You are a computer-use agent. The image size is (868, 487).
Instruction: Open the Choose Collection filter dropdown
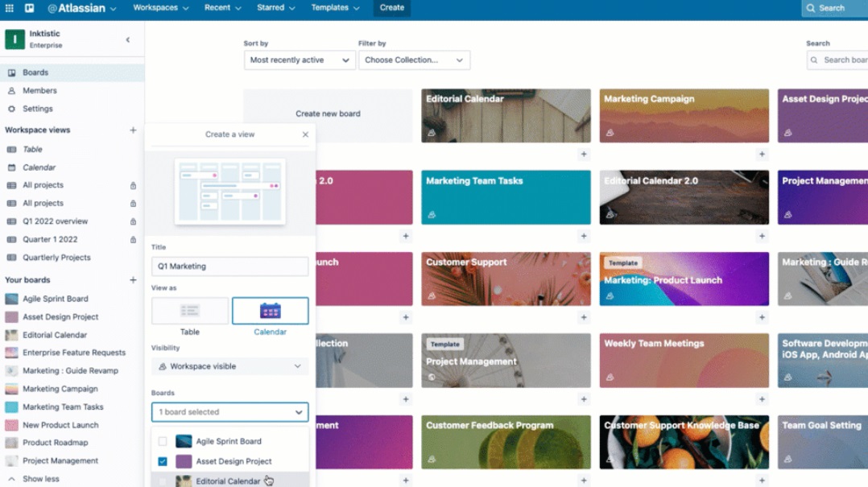[414, 60]
